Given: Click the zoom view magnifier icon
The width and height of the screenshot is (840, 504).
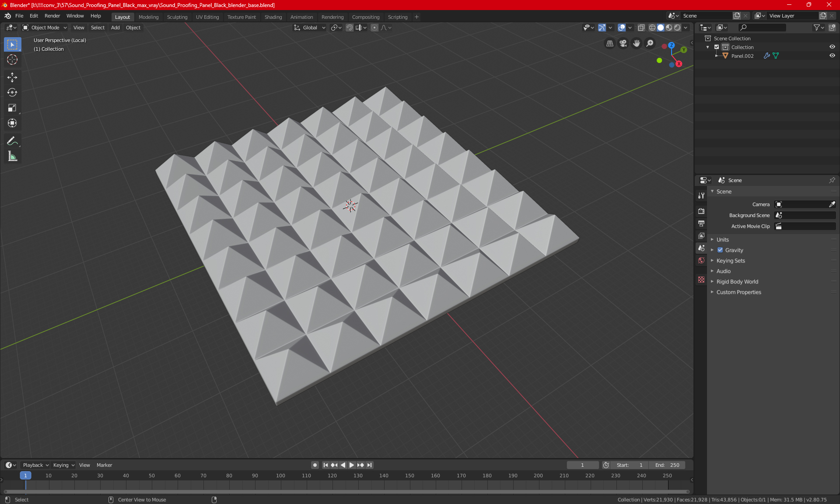Looking at the screenshot, I should [650, 43].
